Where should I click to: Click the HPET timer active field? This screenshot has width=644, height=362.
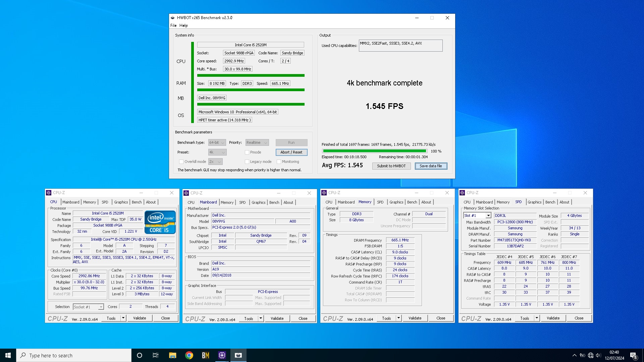pyautogui.click(x=224, y=120)
